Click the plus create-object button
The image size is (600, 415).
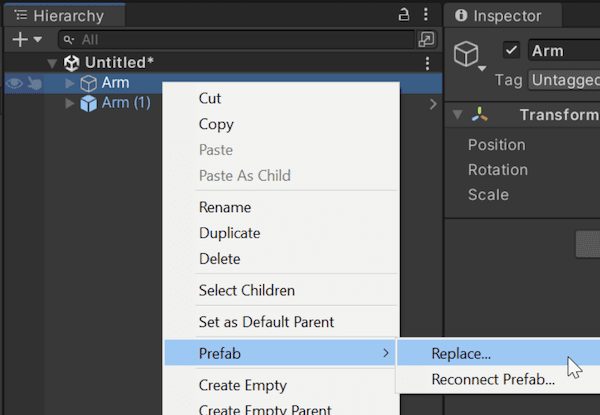pos(20,39)
